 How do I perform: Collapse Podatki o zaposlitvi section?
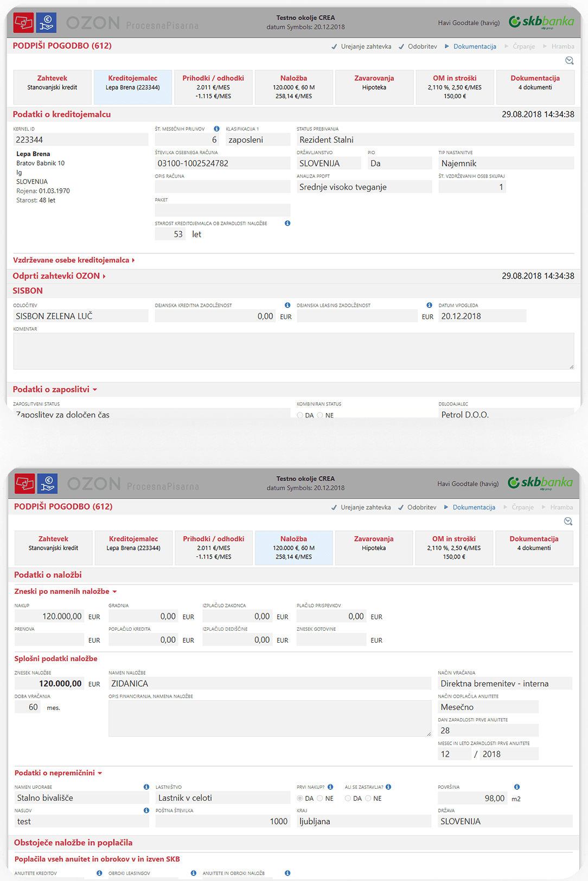click(x=55, y=389)
